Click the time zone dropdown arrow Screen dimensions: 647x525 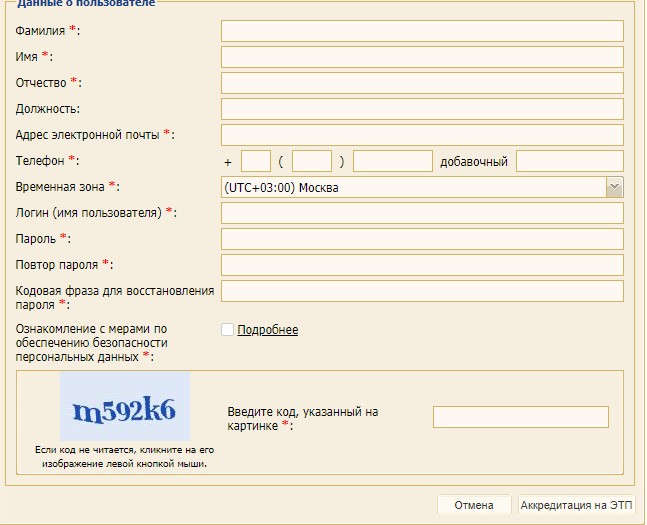pos(614,187)
